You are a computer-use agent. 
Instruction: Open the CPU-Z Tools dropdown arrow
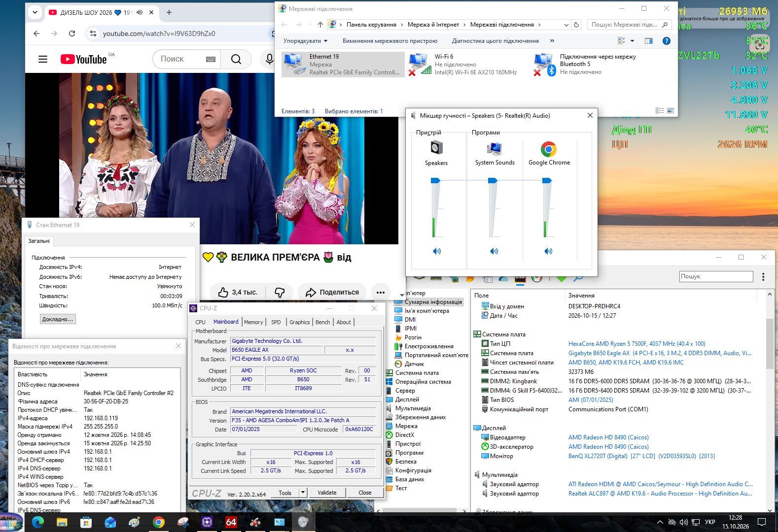(303, 493)
